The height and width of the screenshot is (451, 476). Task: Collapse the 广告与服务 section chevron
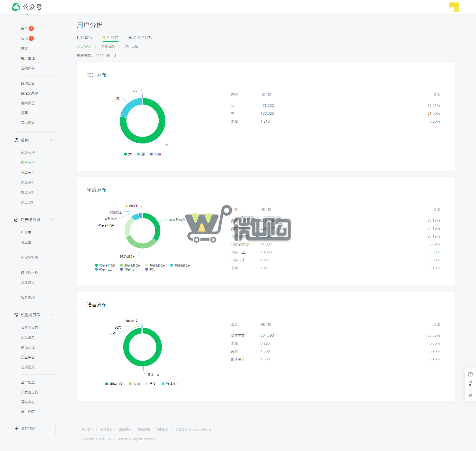[52, 219]
